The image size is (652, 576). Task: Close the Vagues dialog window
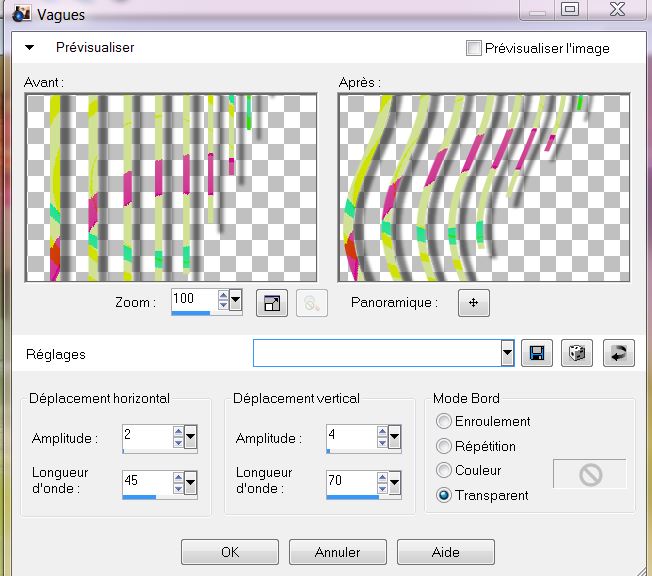(617, 9)
